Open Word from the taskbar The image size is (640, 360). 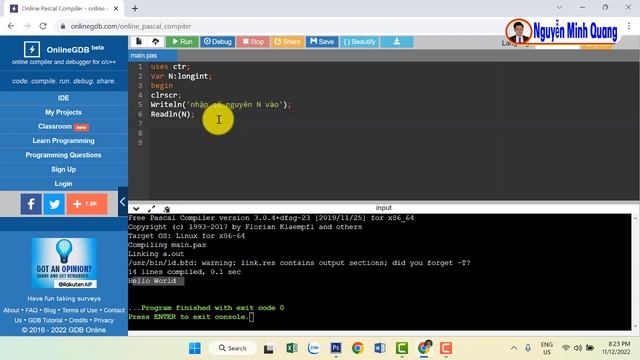tap(380, 348)
